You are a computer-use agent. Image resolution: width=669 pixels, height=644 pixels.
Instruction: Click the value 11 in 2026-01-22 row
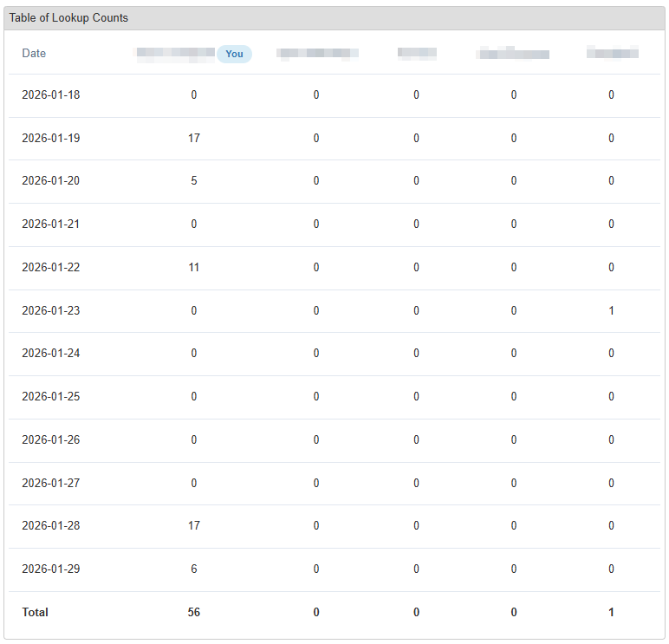tap(194, 268)
